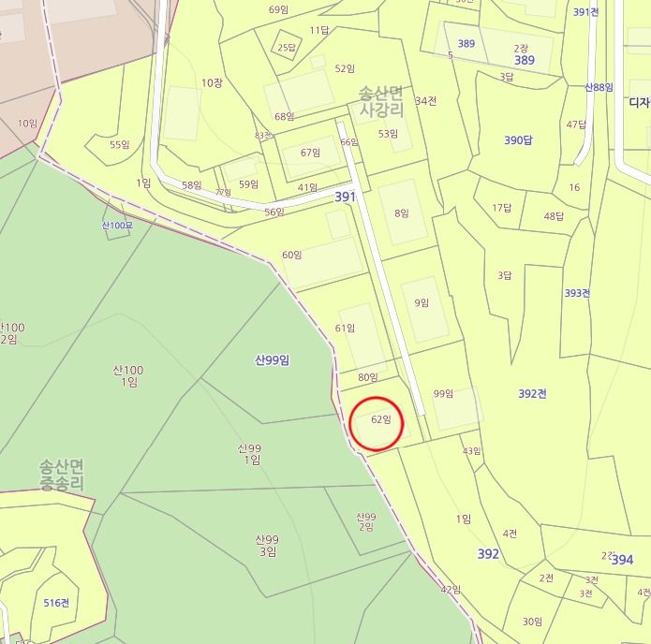Click the 99임 parcel label
This screenshot has height=644, width=651.
(443, 393)
